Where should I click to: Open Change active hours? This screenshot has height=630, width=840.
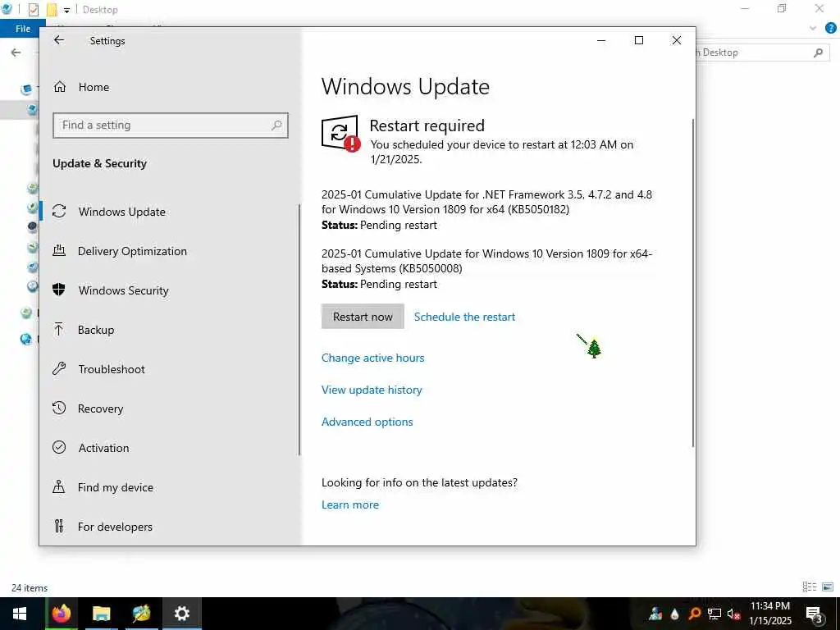point(373,358)
